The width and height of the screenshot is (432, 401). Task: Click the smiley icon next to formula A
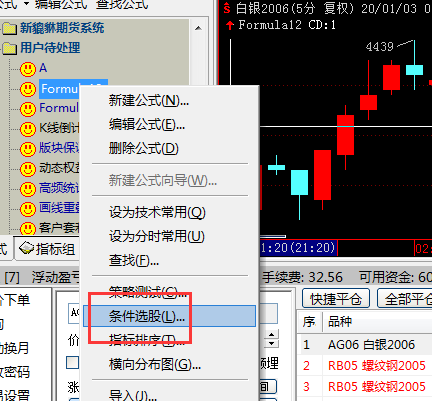28,69
